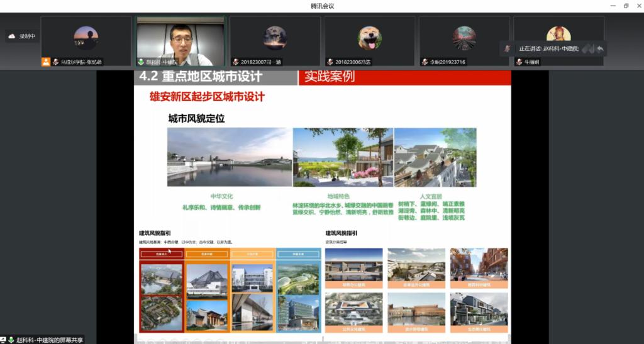Image resolution: width=644 pixels, height=344 pixels.
Task: Select participant tile 201823006冯浩 with the dog avatar
Action: point(370,41)
